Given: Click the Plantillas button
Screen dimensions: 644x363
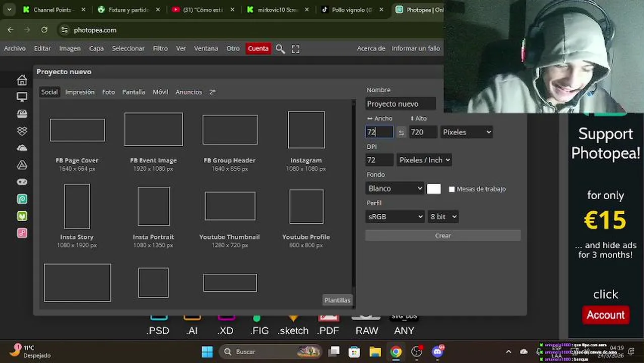Looking at the screenshot, I should click(x=337, y=300).
